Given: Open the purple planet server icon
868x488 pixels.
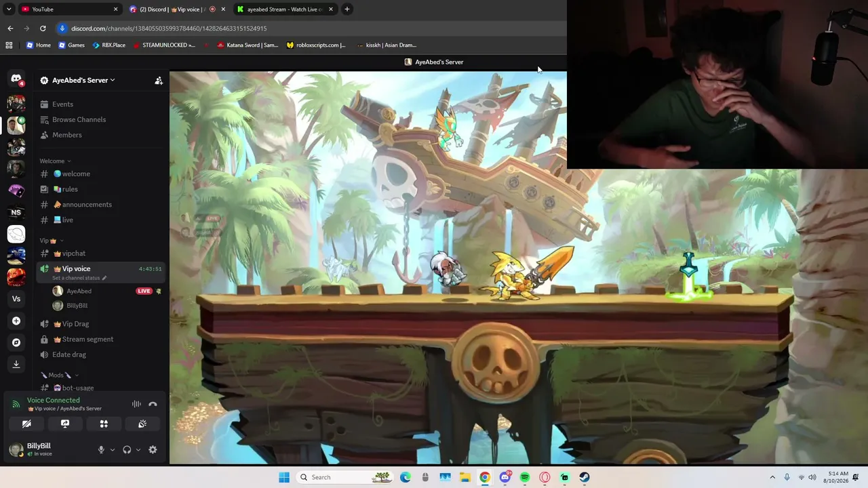Looking at the screenshot, I should pos(16,190).
